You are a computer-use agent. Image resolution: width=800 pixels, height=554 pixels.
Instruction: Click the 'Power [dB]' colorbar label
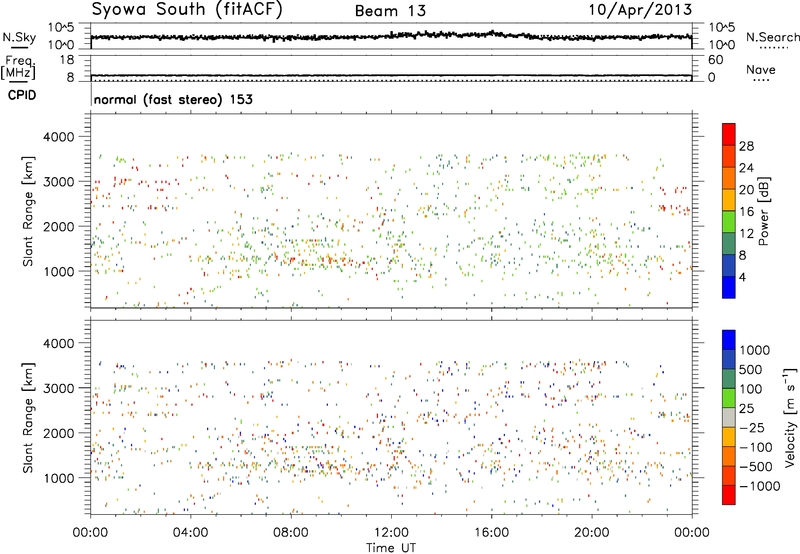click(763, 211)
